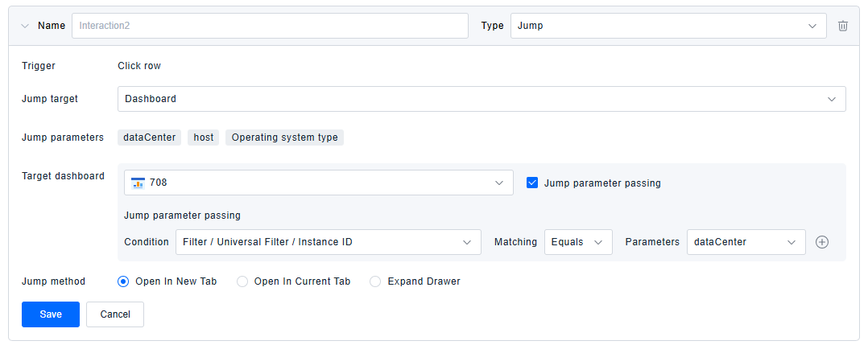
Task: Click the dashboard 708 chart icon
Action: [x=138, y=183]
